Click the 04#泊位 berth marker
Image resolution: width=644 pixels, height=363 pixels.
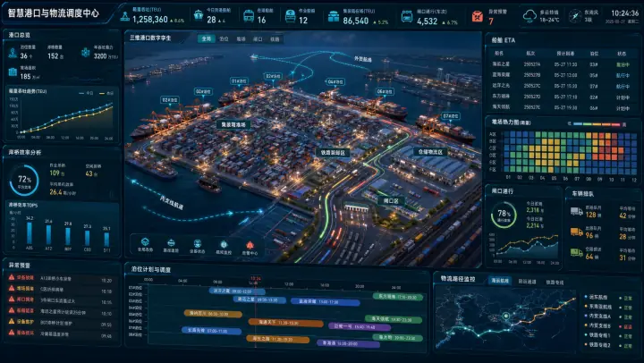click(335, 81)
